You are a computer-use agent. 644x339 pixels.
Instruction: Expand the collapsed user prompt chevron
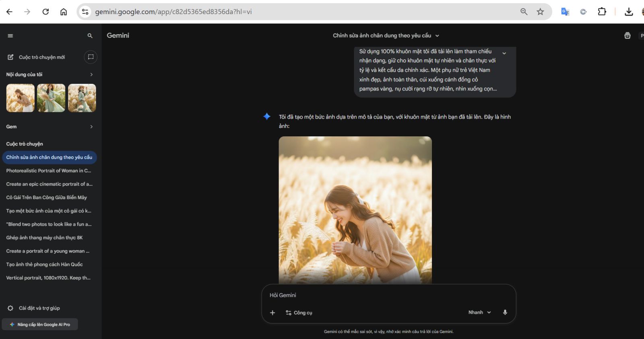point(504,53)
